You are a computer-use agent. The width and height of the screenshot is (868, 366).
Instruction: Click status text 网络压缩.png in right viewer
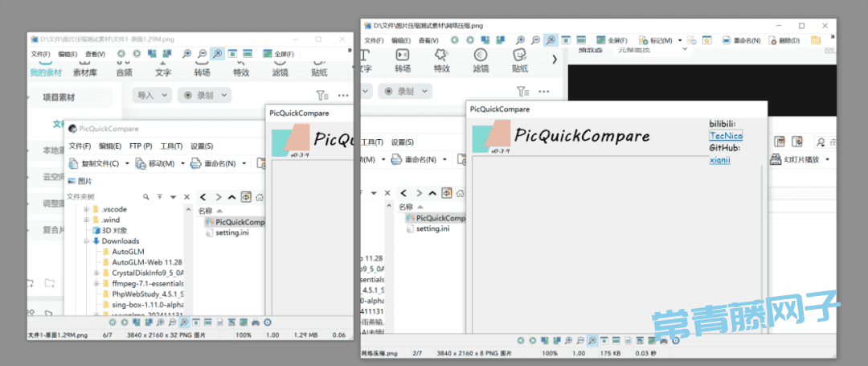tap(379, 352)
